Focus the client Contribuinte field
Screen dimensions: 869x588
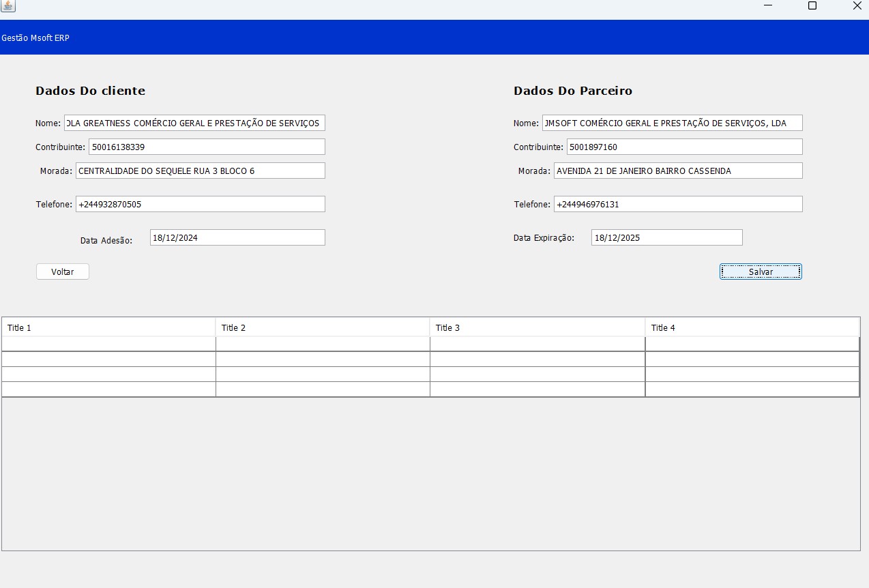206,147
